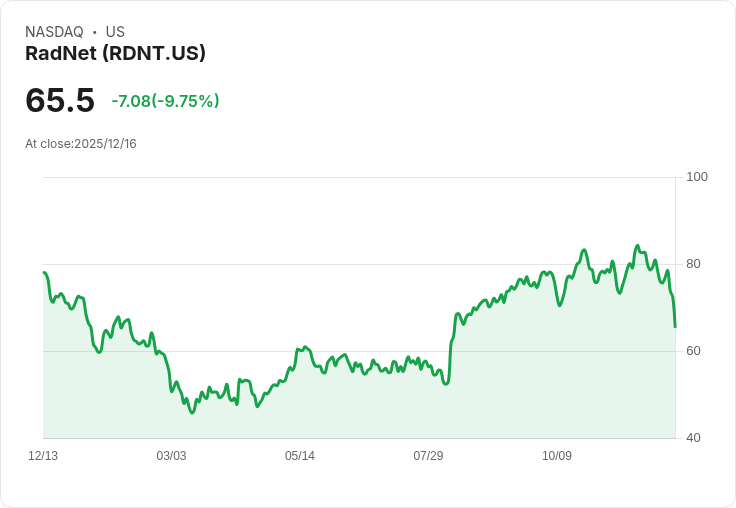The image size is (736, 508).
Task: Click the 07/29 date axis label
Action: (x=428, y=456)
